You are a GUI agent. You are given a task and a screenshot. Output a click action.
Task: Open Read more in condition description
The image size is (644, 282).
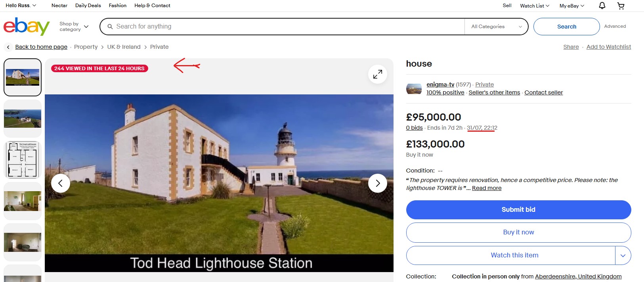[487, 188]
